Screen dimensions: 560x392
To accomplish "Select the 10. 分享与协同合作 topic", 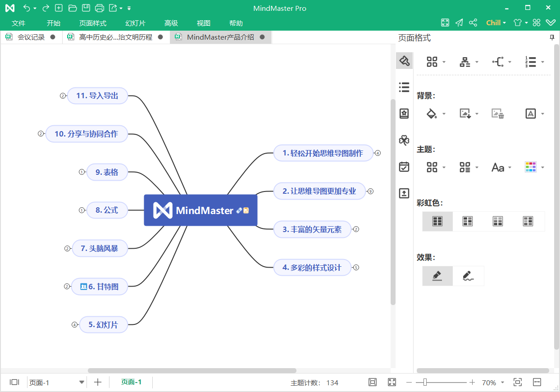I will pos(87,134).
